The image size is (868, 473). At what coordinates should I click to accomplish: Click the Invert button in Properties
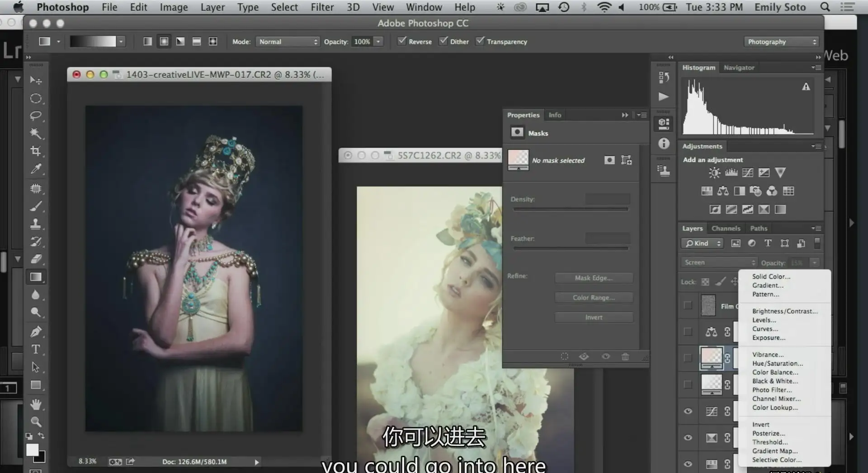pos(594,317)
